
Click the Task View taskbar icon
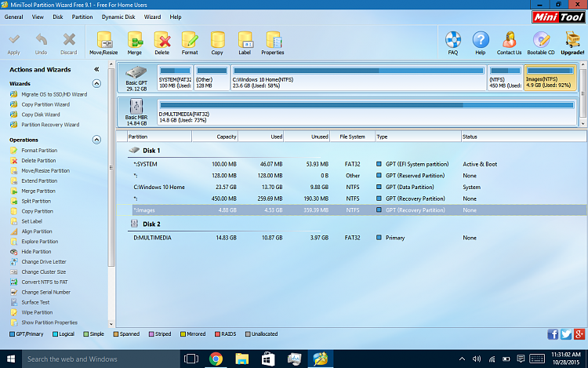point(191,359)
